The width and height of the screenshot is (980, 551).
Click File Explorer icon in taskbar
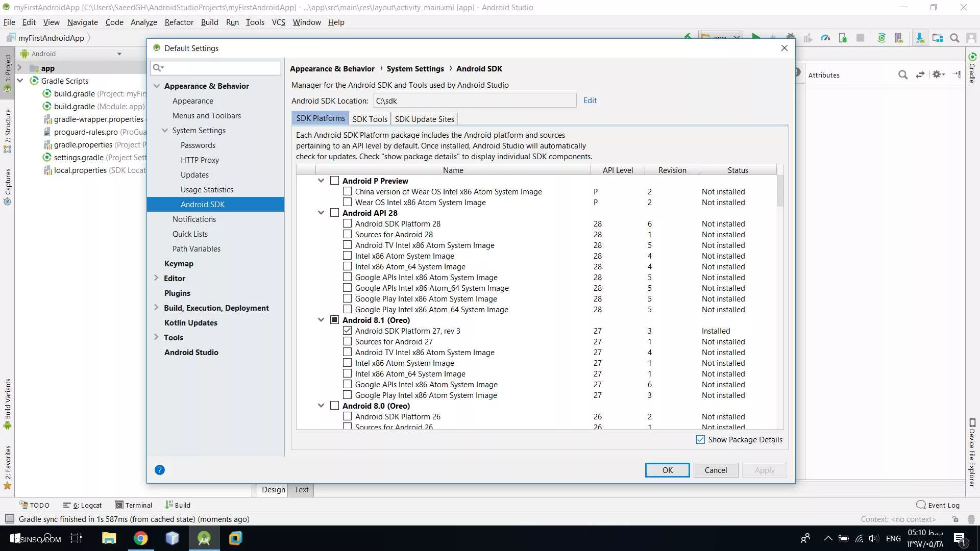pos(109,538)
